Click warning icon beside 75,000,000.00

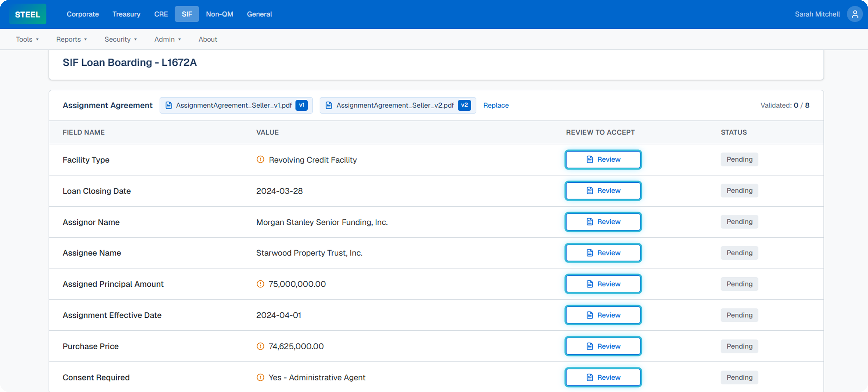coord(260,284)
